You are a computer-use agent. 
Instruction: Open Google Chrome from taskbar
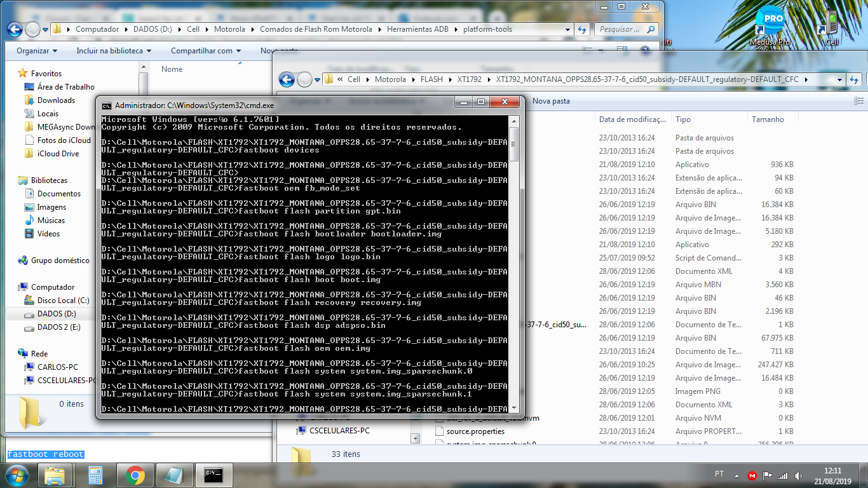coord(135,475)
